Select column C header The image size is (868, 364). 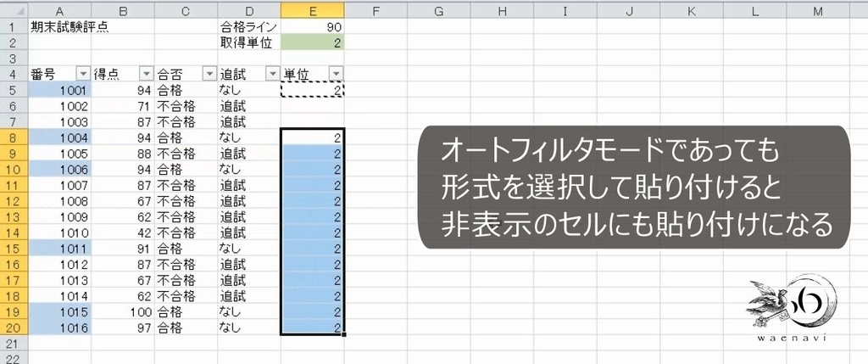click(x=186, y=10)
